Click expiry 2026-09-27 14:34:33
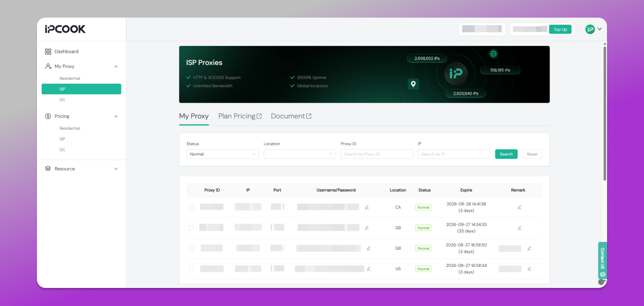The image size is (644, 306). coord(466,224)
